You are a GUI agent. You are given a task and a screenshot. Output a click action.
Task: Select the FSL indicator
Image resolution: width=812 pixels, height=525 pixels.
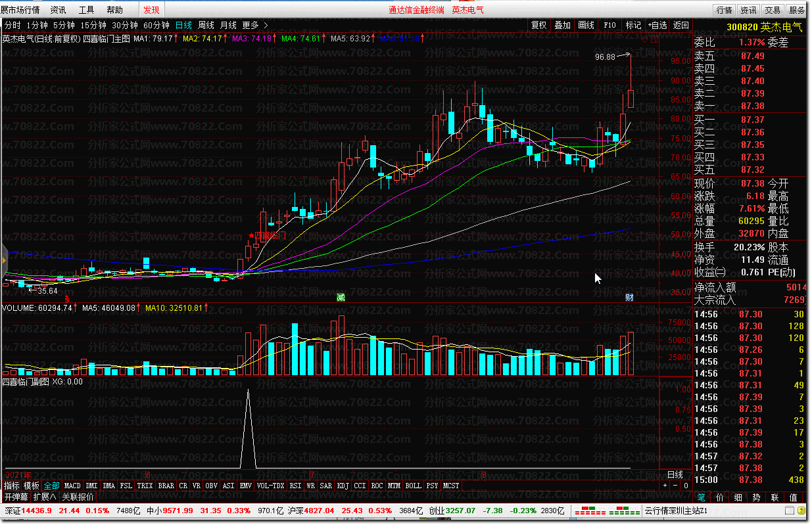(126, 486)
